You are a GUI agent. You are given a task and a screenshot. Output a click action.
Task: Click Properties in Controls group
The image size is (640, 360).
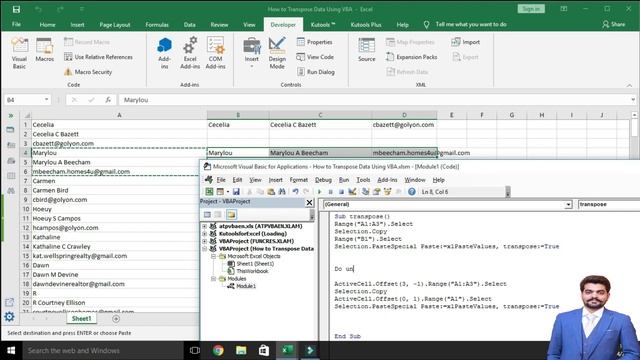315,42
